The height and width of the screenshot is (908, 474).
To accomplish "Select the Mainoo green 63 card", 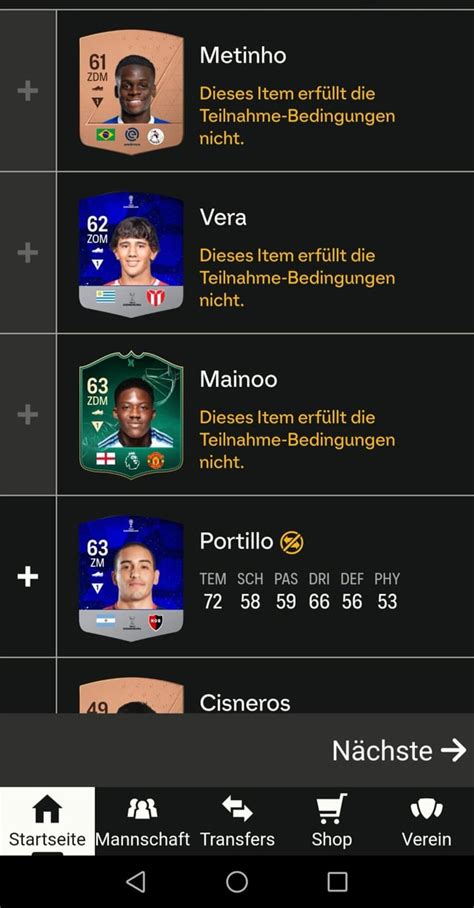I will pyautogui.click(x=131, y=415).
